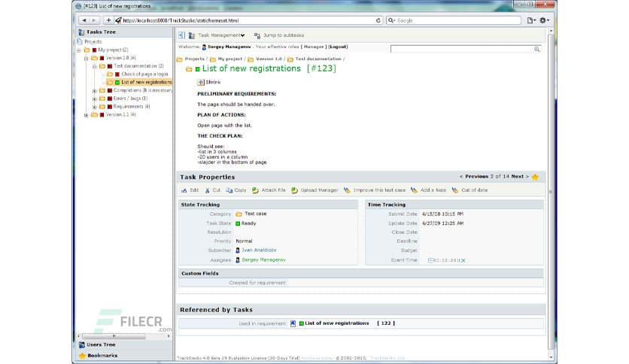Open the My project breadcrumb link
The height and width of the screenshot is (364, 629).
(230, 59)
